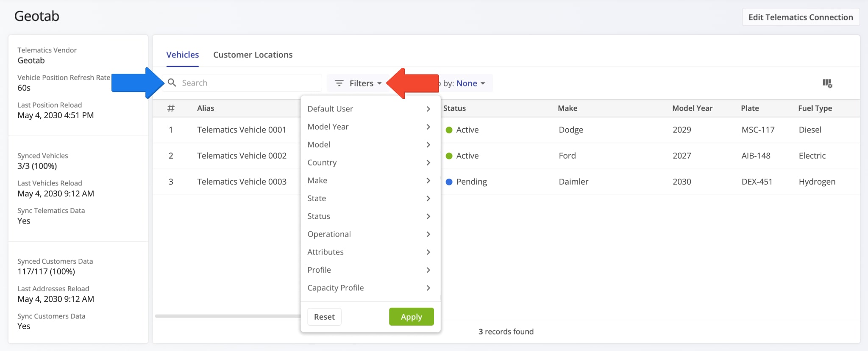Click plate DEX-451
The height and width of the screenshot is (351, 868).
tap(757, 182)
